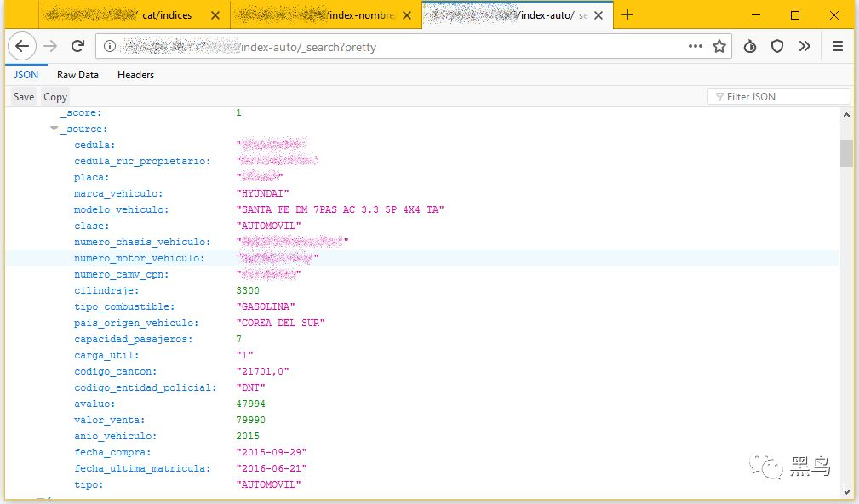The height and width of the screenshot is (504, 859).
Task: Select the placa key
Action: [x=91, y=177]
